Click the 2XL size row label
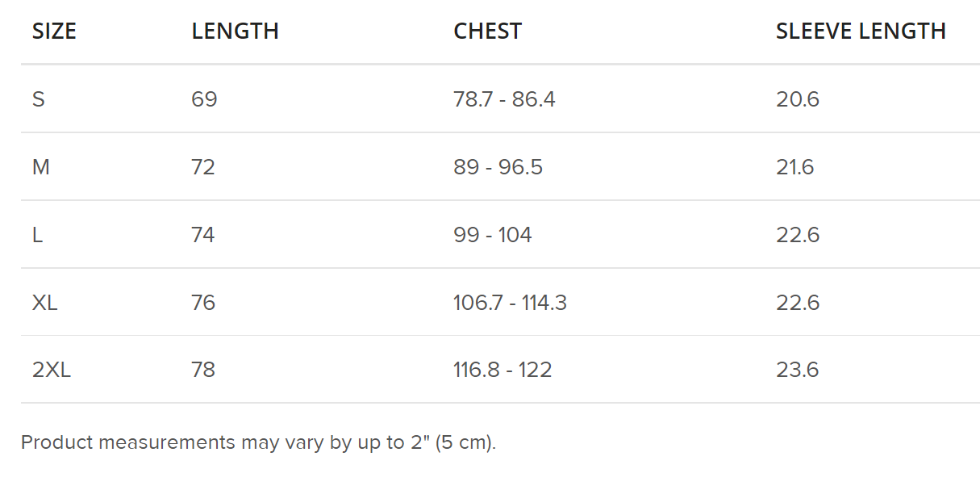The height and width of the screenshot is (490, 980). pos(52,370)
